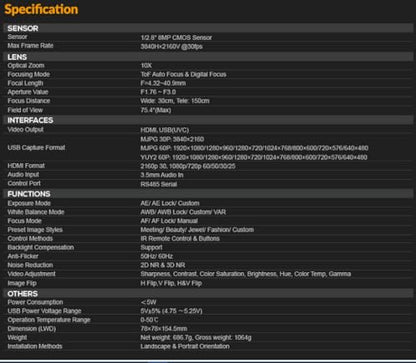
Task: Select the Optical Zoom row label
Action: (26, 66)
